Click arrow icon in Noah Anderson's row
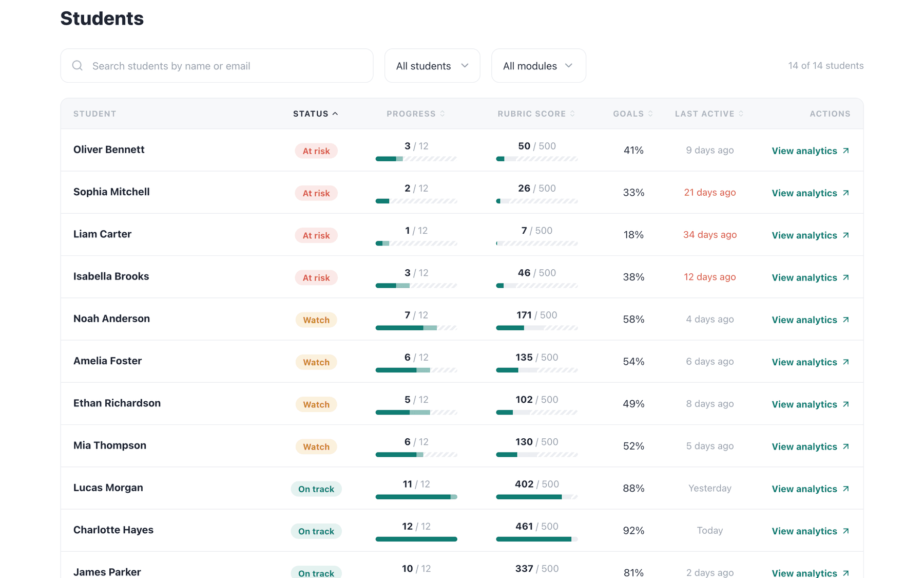 [x=846, y=320]
